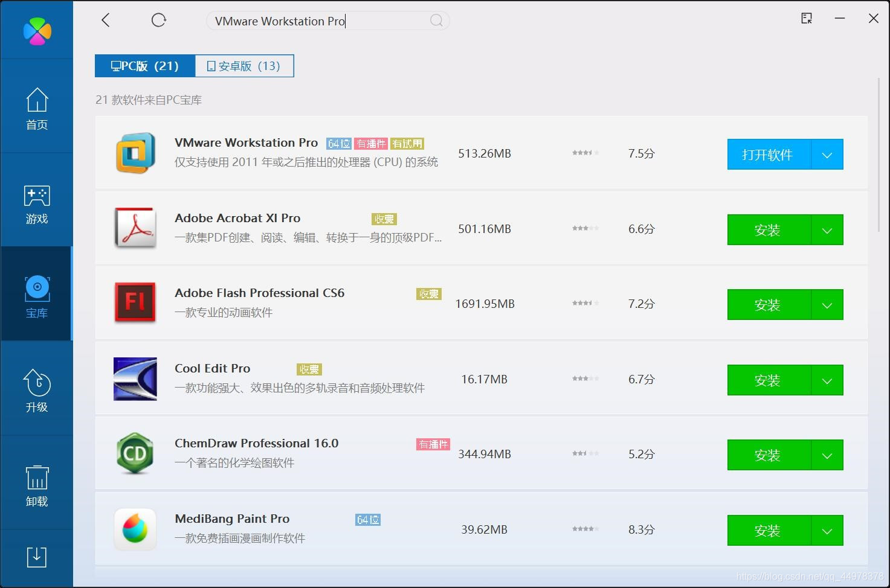Click the 有插件 badge on VMware row
This screenshot has height=588, width=890.
click(x=371, y=144)
